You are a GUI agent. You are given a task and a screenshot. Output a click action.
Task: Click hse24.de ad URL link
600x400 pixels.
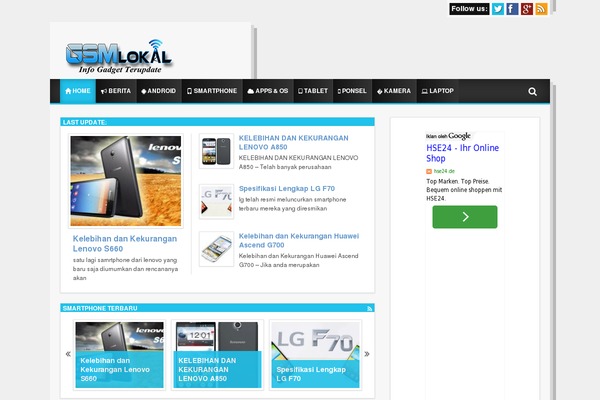tap(444, 171)
